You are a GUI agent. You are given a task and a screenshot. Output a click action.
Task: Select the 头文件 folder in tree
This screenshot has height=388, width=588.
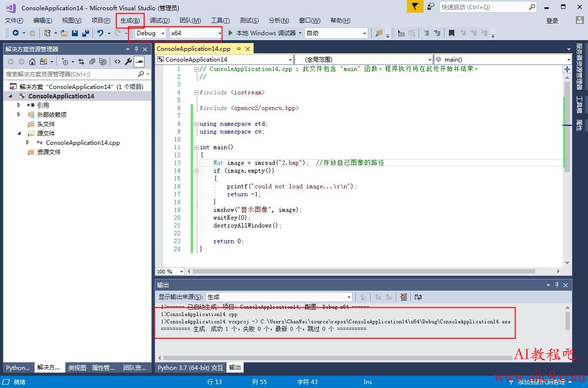46,124
